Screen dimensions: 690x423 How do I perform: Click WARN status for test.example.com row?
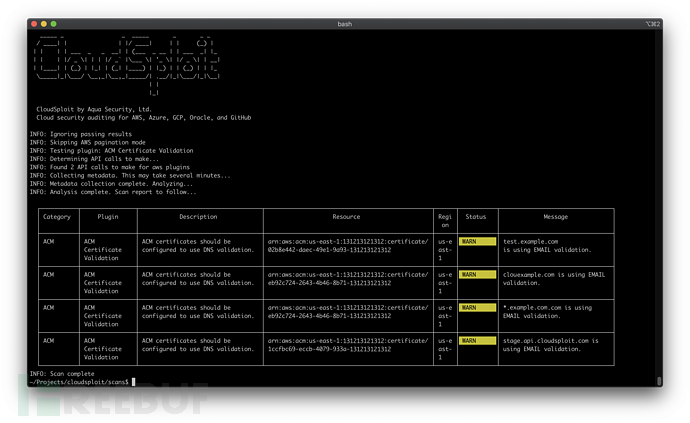[x=477, y=241]
